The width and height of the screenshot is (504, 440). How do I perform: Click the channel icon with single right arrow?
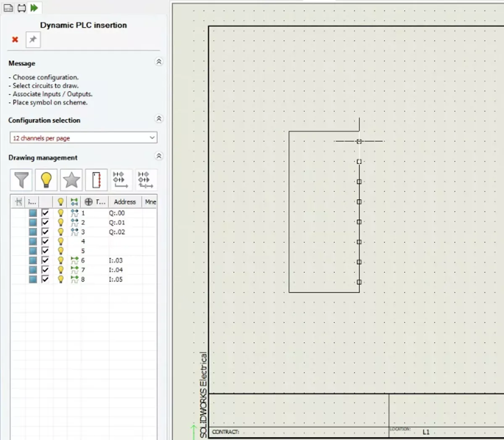[121, 180]
